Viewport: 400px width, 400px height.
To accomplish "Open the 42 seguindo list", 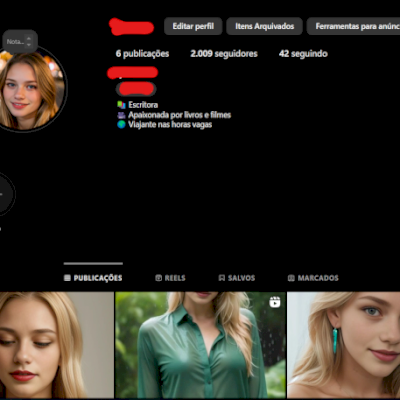I will [303, 54].
